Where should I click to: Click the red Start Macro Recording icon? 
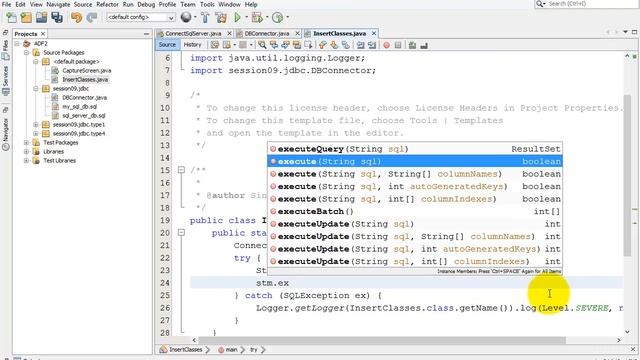(386, 45)
